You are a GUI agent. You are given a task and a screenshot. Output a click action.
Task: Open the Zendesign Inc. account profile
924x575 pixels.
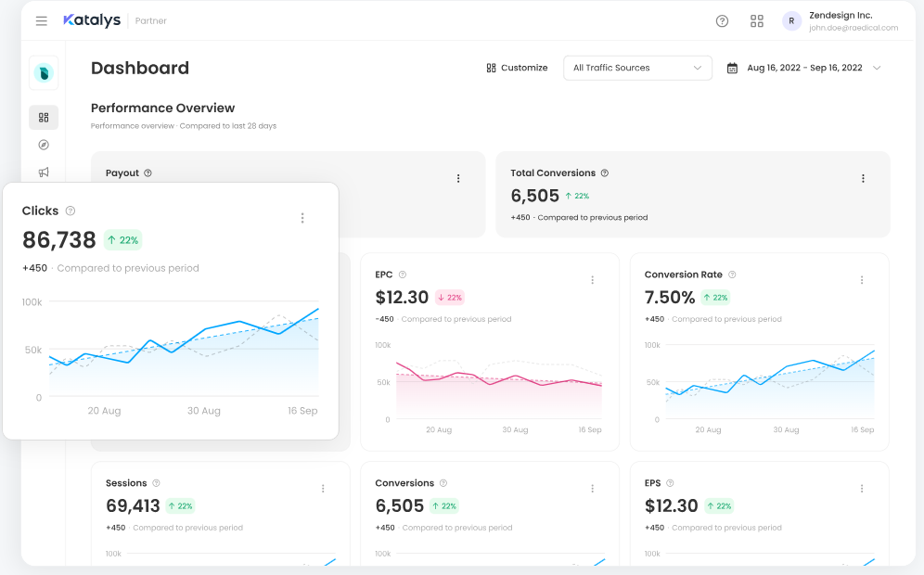coord(841,21)
